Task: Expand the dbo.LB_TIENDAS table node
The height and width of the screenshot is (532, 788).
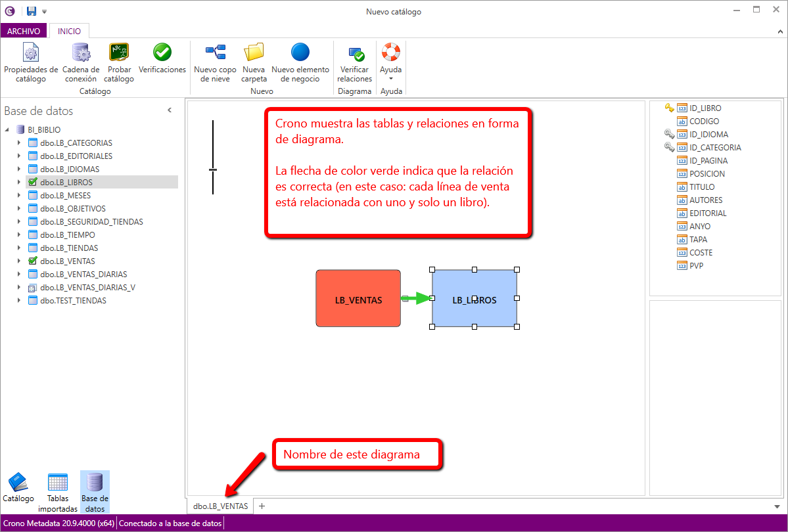Action: click(x=19, y=248)
